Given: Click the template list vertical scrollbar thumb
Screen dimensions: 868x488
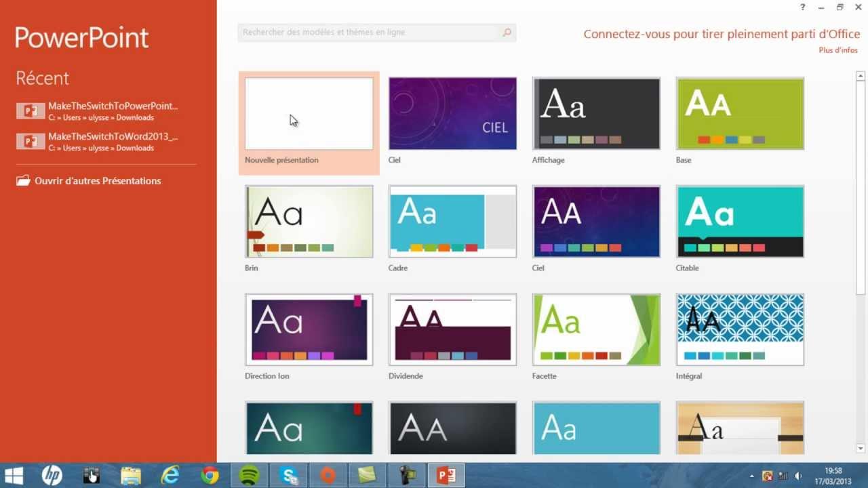Looking at the screenshot, I should (x=861, y=188).
